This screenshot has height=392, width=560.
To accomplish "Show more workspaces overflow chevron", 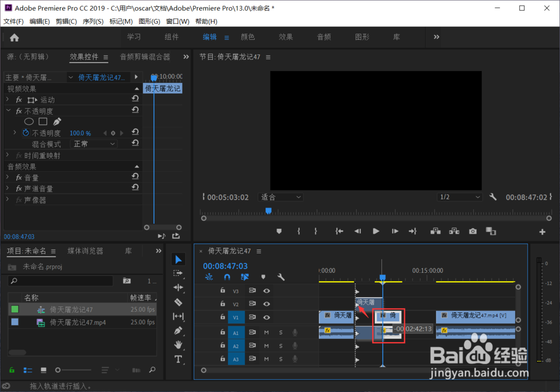I will (x=436, y=37).
